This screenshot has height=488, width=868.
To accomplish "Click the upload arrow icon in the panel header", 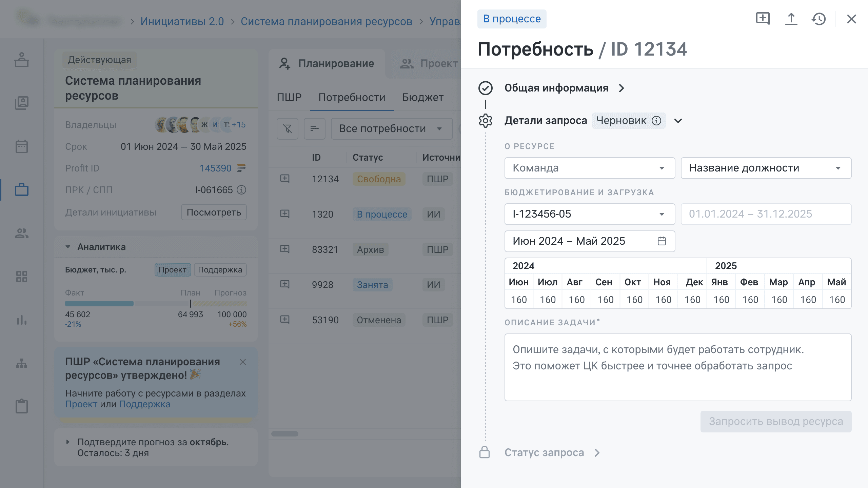I will click(x=791, y=19).
